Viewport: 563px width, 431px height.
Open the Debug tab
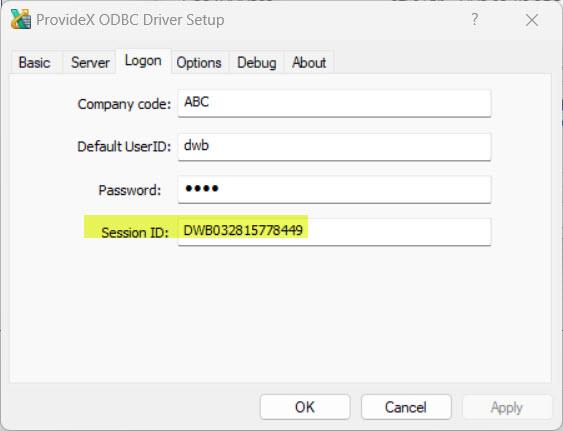coord(257,62)
